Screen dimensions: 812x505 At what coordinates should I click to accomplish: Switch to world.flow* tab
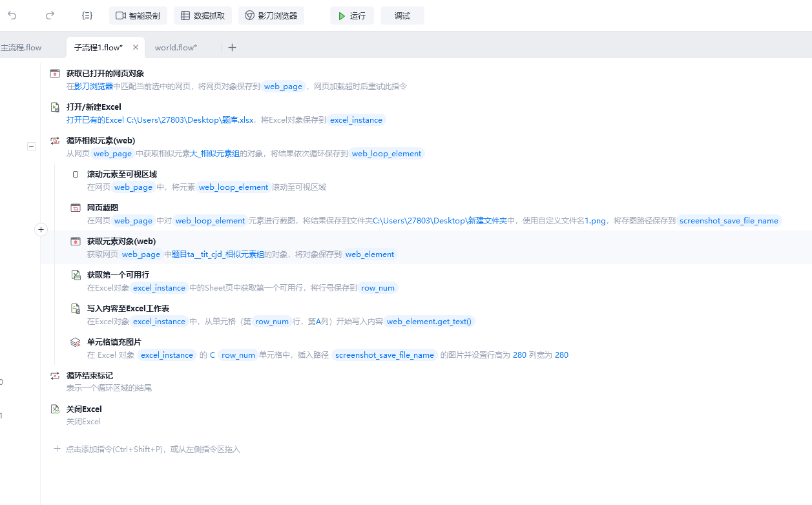click(x=176, y=47)
